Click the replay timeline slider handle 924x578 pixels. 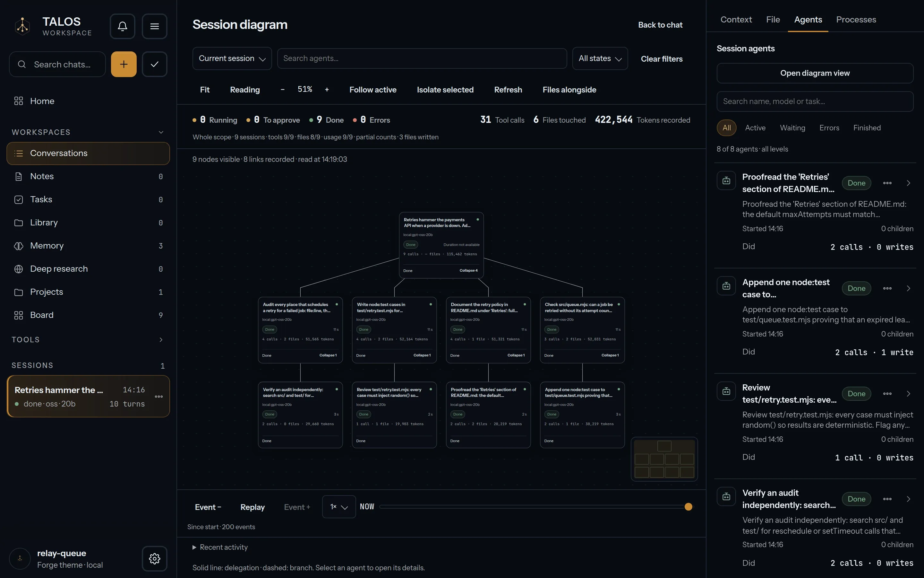click(x=689, y=507)
